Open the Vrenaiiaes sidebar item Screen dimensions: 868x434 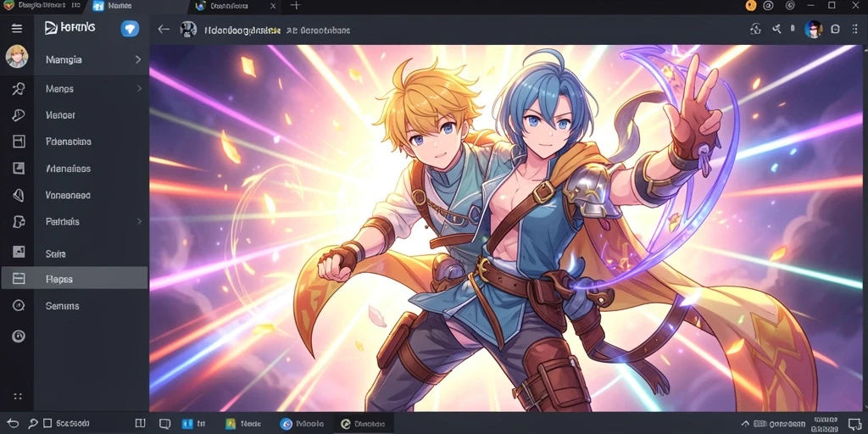[x=92, y=169]
